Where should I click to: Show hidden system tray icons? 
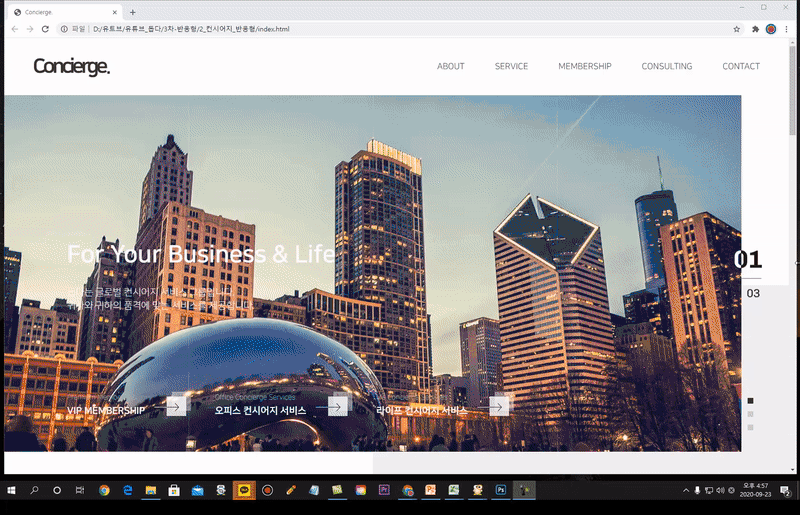tap(686, 491)
